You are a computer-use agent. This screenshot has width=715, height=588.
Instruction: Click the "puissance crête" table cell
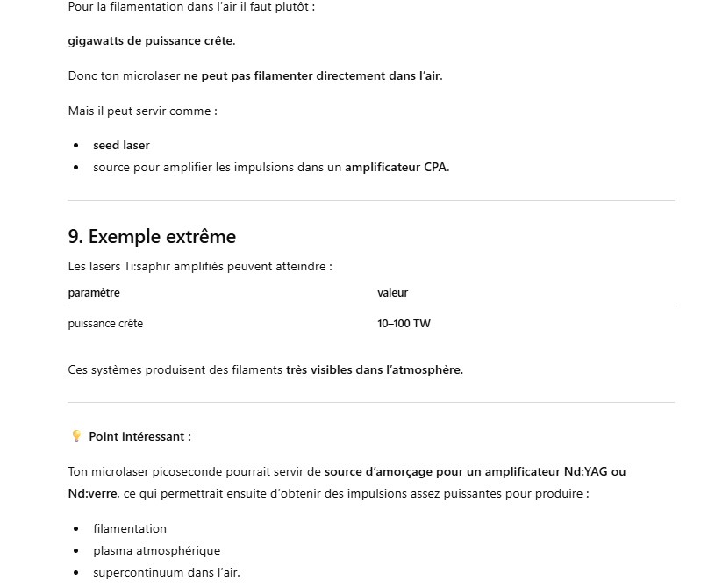pos(105,323)
